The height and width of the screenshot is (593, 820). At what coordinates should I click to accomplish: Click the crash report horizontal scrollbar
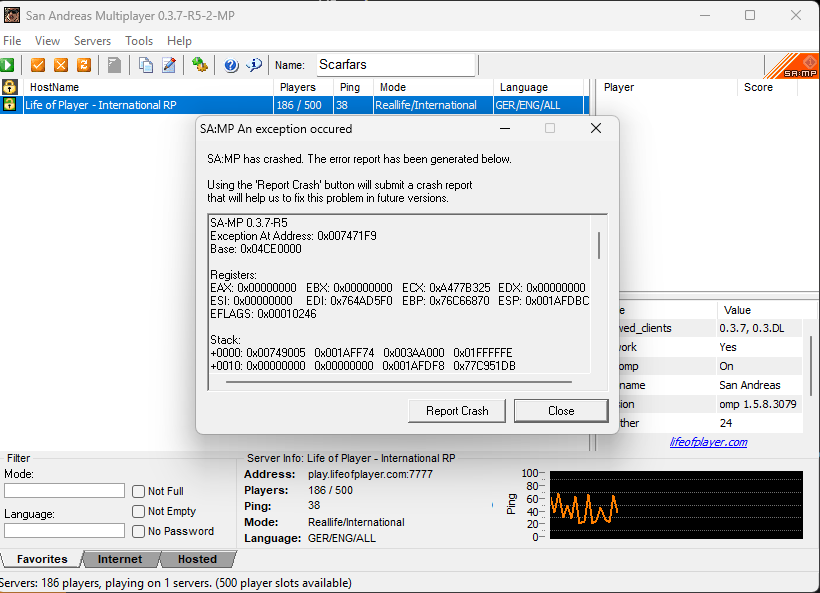[x=398, y=382]
